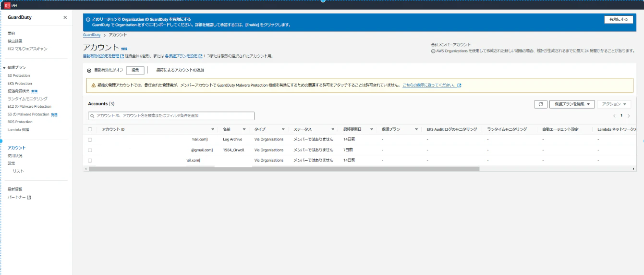Open S3 の Malware Protection in the sidebar

pyautogui.click(x=28, y=114)
